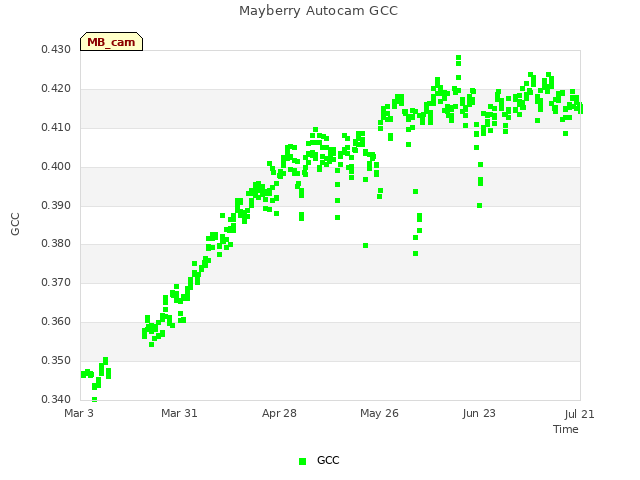640x480 pixels.
Task: Click the 0.430 y-axis tick label
Action: point(56,49)
